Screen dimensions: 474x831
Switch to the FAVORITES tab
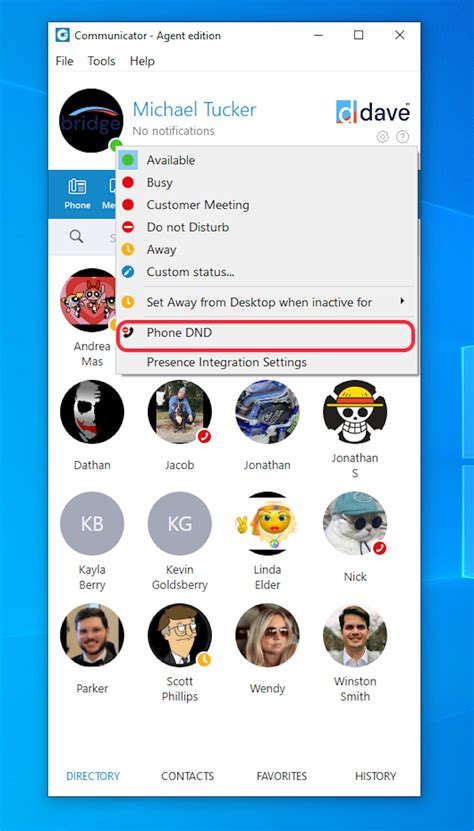(x=282, y=776)
